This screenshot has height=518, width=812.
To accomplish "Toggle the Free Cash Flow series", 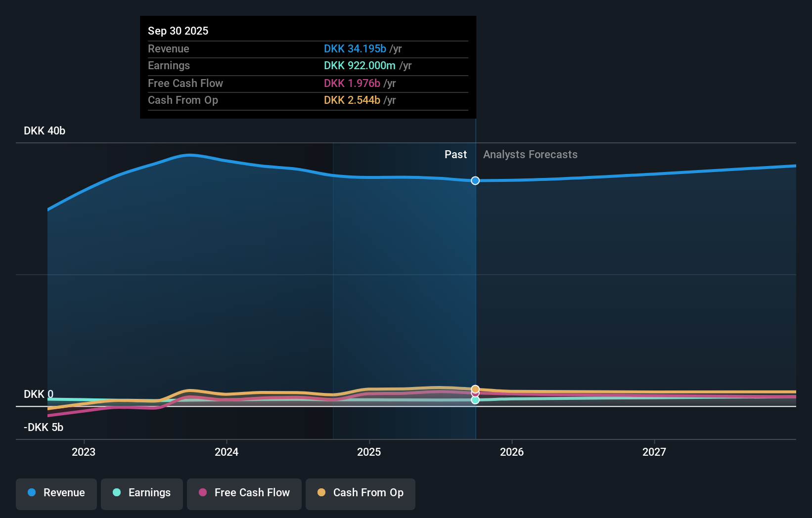I will (244, 493).
